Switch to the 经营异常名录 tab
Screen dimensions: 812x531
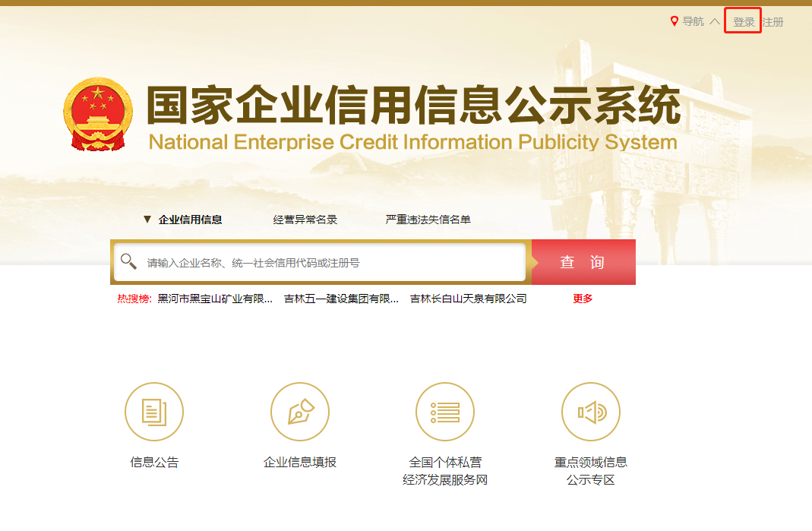pyautogui.click(x=305, y=219)
